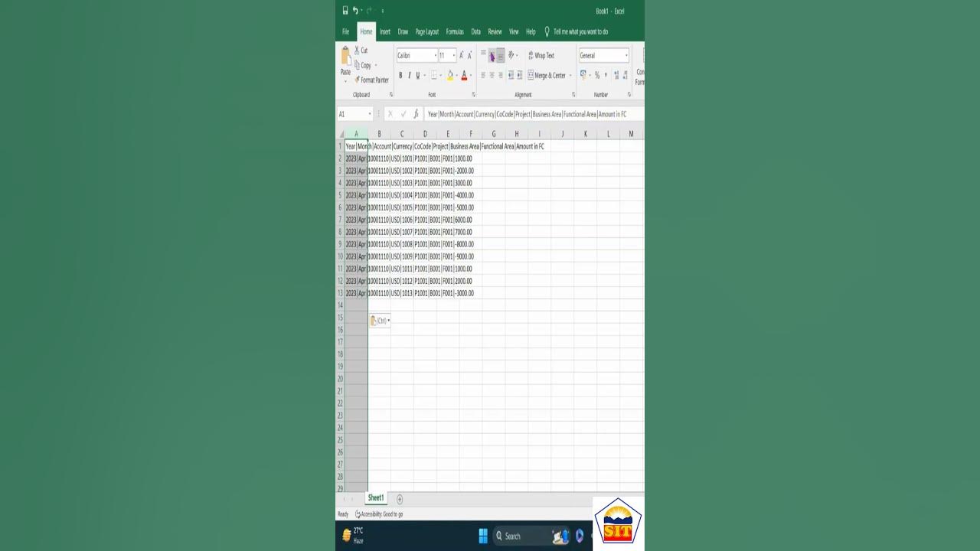Image resolution: width=980 pixels, height=551 pixels.
Task: Apply yellow fill color to cells
Action: (450, 75)
